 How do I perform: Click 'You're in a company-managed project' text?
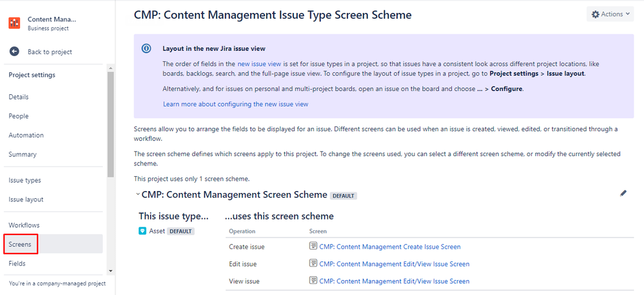click(x=57, y=283)
